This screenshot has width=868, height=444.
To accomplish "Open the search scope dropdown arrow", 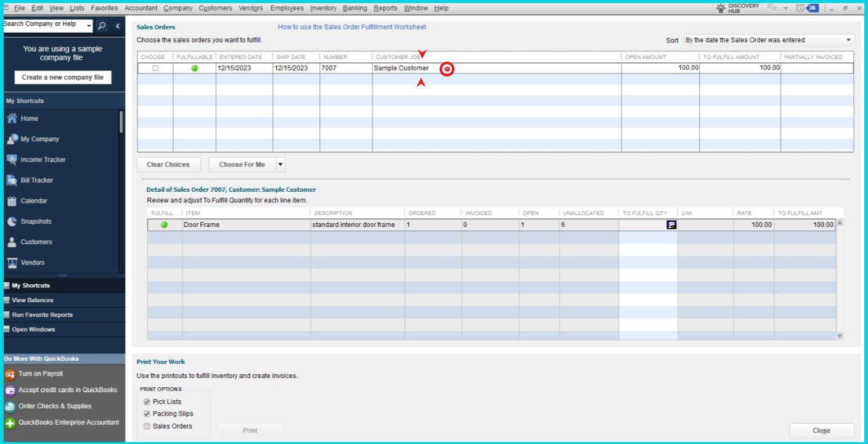I will point(89,25).
